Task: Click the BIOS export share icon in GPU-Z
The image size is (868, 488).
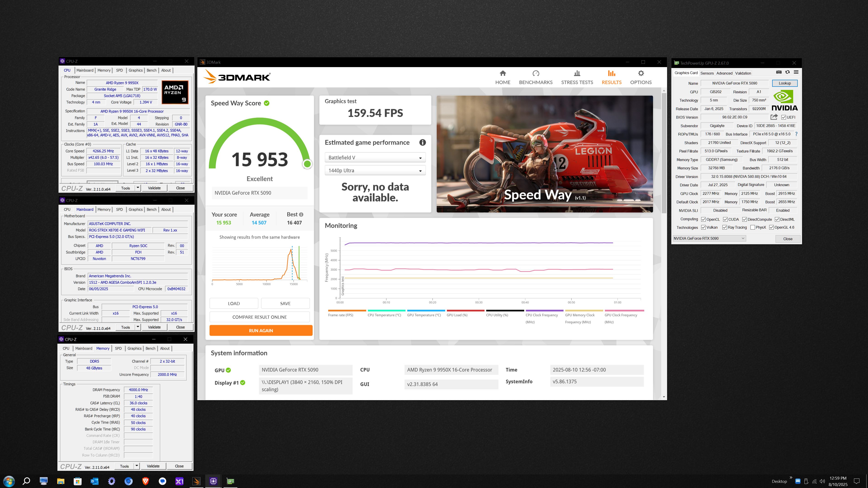Action: pyautogui.click(x=774, y=117)
